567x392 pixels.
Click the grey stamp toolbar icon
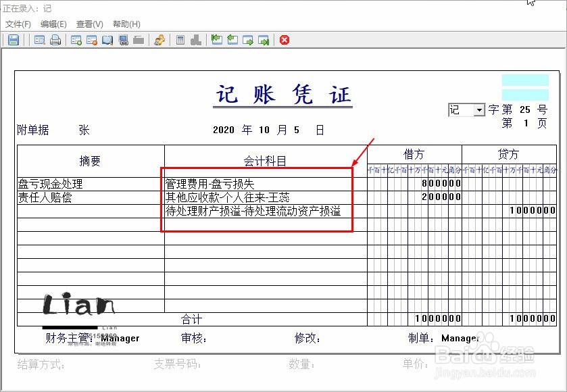point(195,40)
